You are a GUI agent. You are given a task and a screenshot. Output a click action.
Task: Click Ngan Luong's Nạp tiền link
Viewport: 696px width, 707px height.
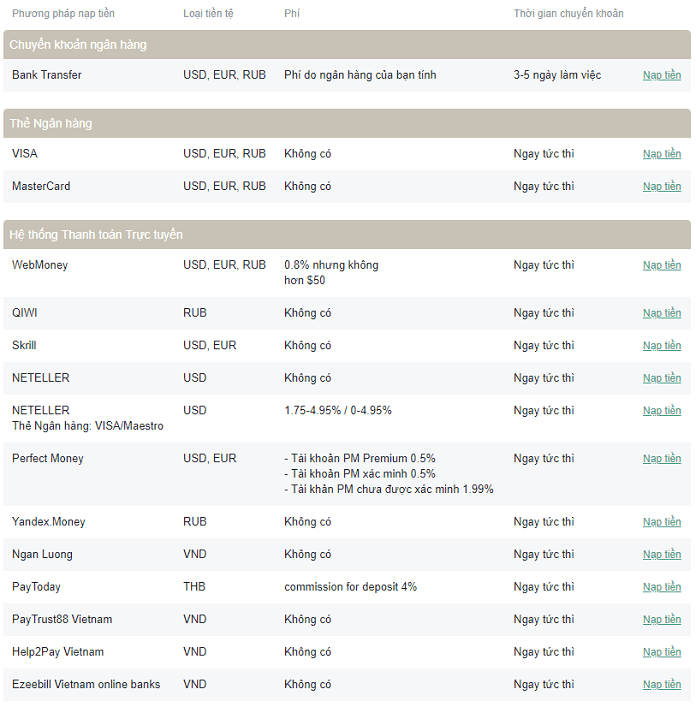click(661, 554)
